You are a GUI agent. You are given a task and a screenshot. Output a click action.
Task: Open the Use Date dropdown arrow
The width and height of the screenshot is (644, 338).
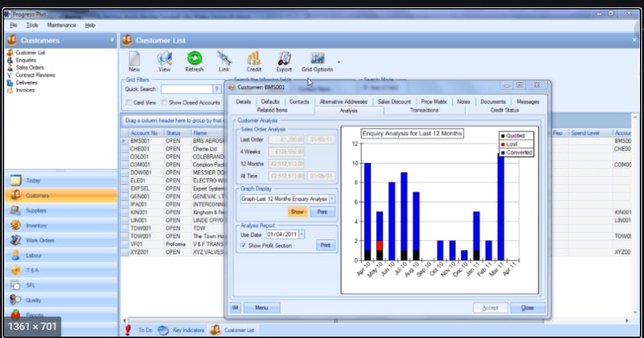pyautogui.click(x=301, y=234)
